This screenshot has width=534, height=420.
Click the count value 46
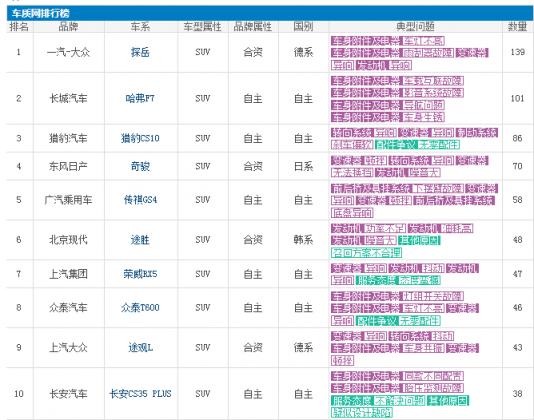(517, 308)
